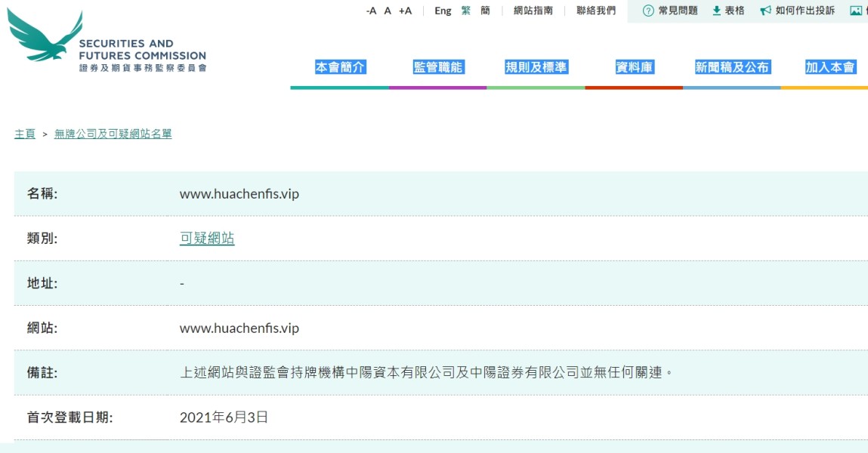Click the 備註: label
This screenshot has height=453, width=868.
[x=42, y=373]
